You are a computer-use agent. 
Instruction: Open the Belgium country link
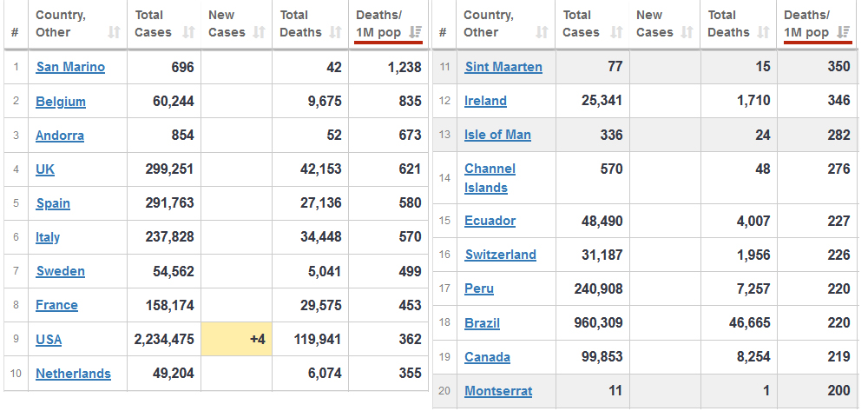click(61, 102)
